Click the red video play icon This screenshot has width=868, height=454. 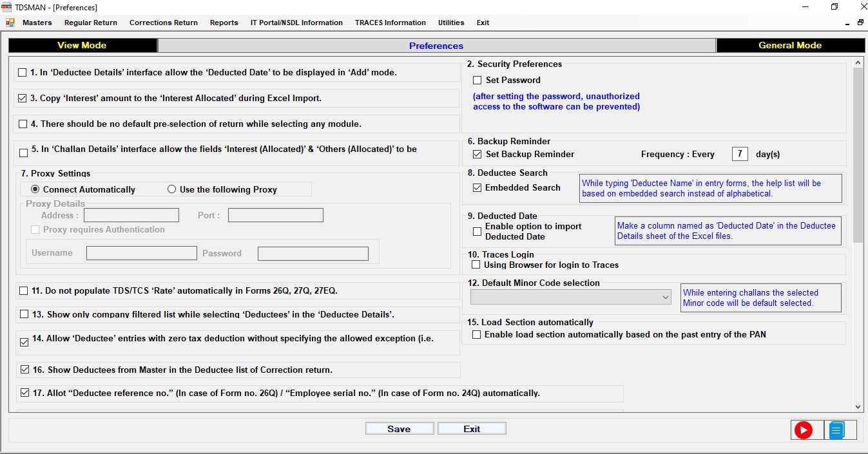[803, 430]
